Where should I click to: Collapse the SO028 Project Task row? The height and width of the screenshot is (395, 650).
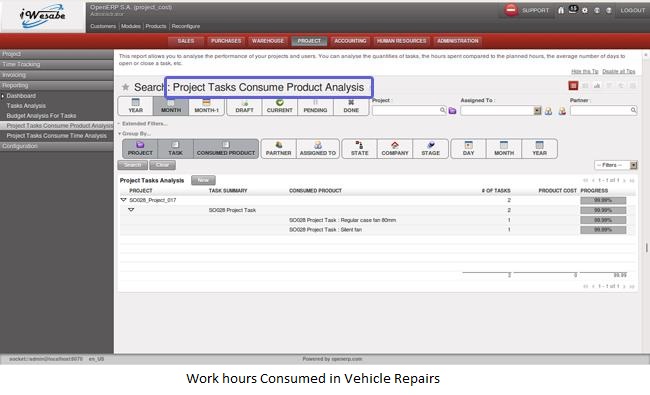pos(131,210)
